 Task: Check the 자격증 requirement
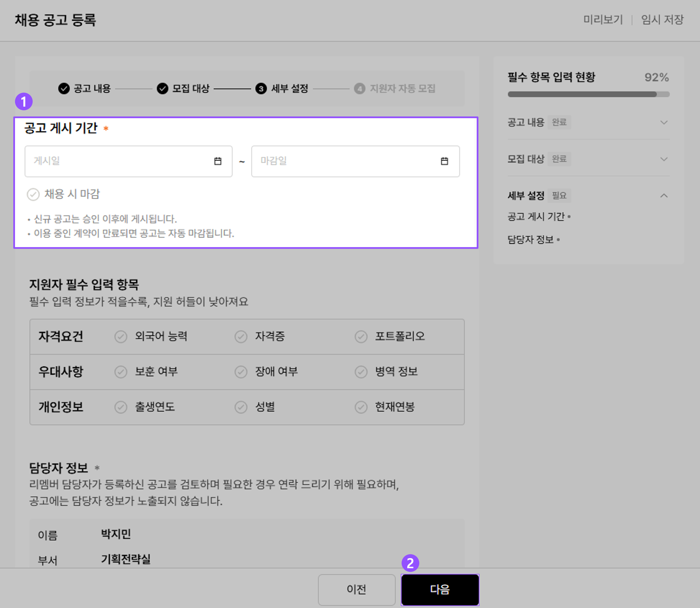(x=241, y=337)
